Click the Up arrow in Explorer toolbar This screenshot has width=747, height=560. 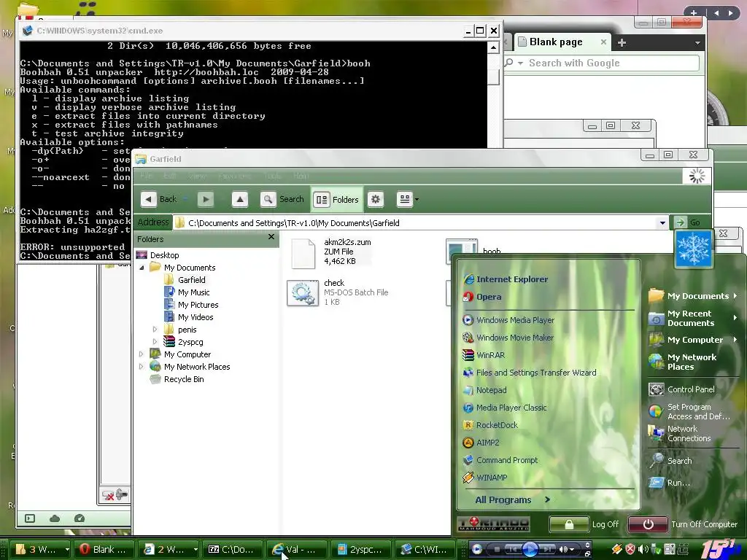(x=239, y=199)
